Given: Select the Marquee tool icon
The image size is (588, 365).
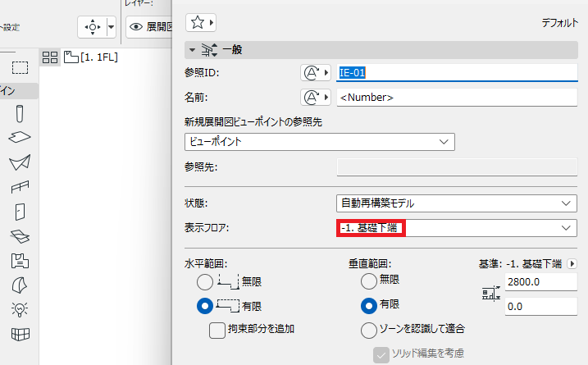Looking at the screenshot, I should tap(20, 68).
